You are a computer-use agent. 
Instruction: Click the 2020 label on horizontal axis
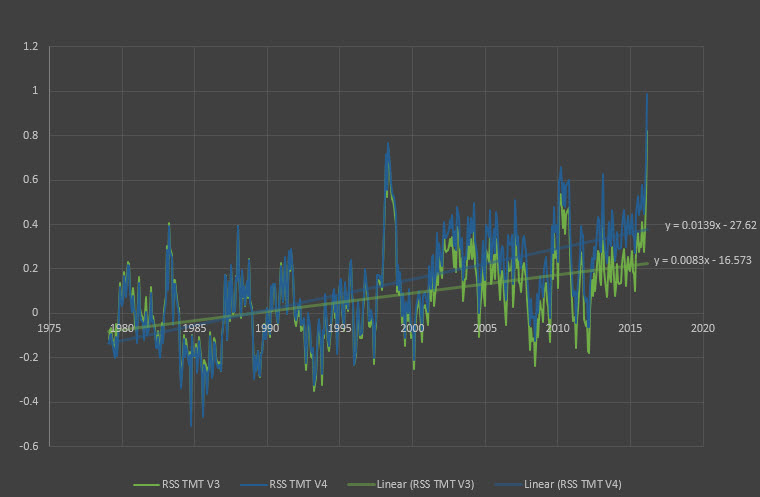click(702, 328)
